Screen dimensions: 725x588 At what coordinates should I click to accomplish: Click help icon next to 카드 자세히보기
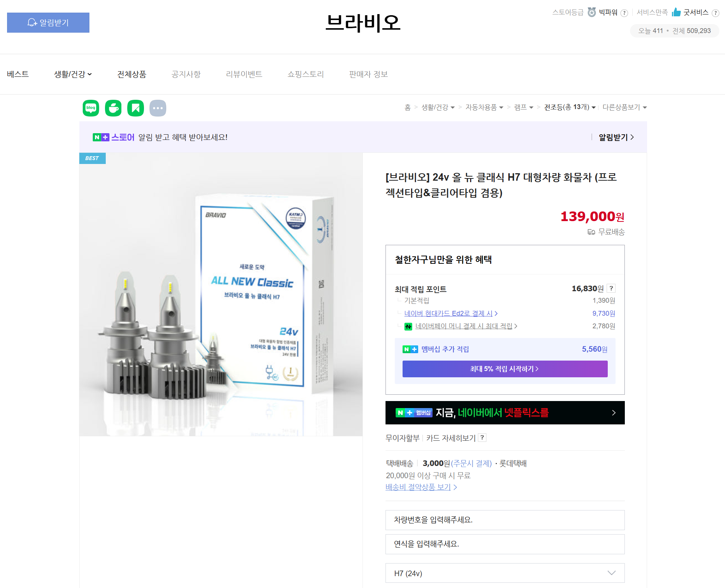[482, 437]
